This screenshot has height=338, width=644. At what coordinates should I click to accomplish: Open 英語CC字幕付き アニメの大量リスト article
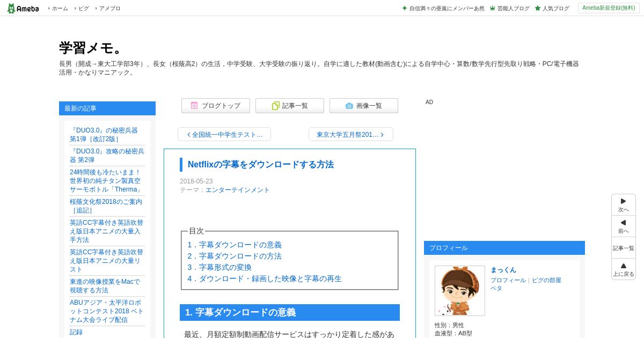106,261
